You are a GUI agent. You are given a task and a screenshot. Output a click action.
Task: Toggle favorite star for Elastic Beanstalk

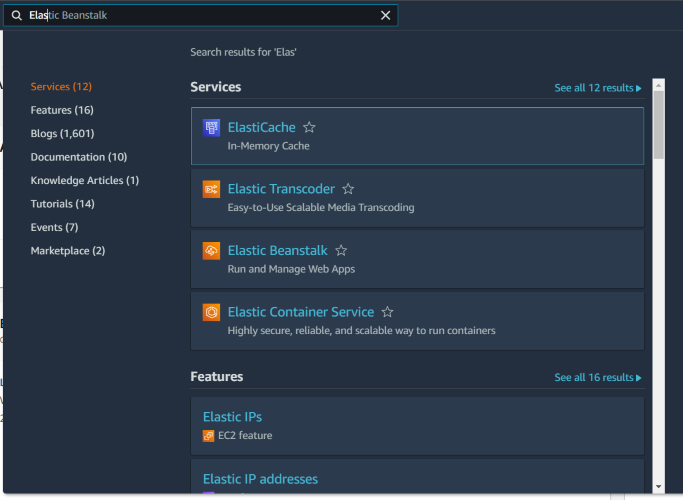coord(341,251)
